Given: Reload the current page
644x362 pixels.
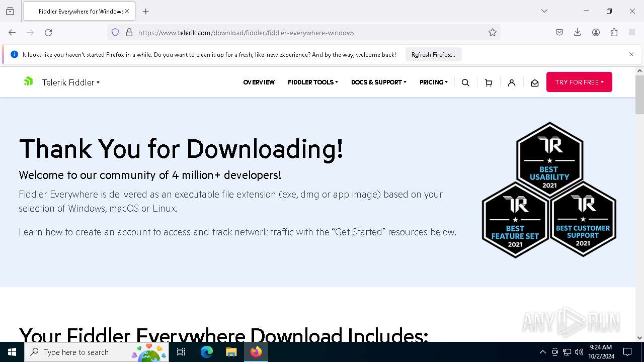Looking at the screenshot, I should pos(48,33).
